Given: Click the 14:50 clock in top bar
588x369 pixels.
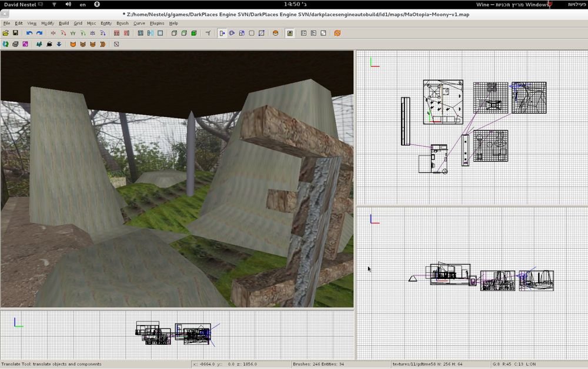Looking at the screenshot, I should (295, 4).
